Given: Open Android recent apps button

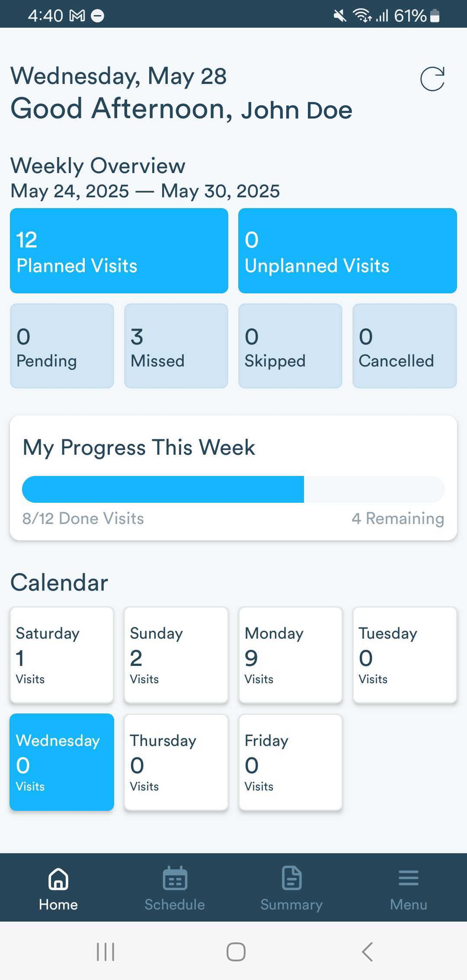Looking at the screenshot, I should tap(106, 951).
